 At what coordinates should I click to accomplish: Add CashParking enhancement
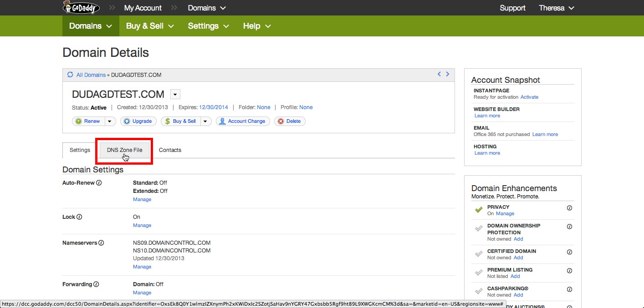click(x=518, y=295)
